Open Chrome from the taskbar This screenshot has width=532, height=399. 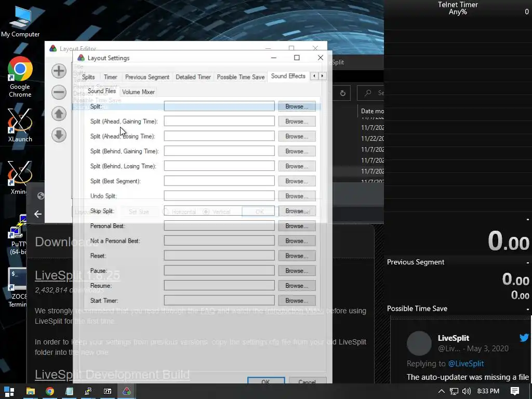click(x=50, y=392)
